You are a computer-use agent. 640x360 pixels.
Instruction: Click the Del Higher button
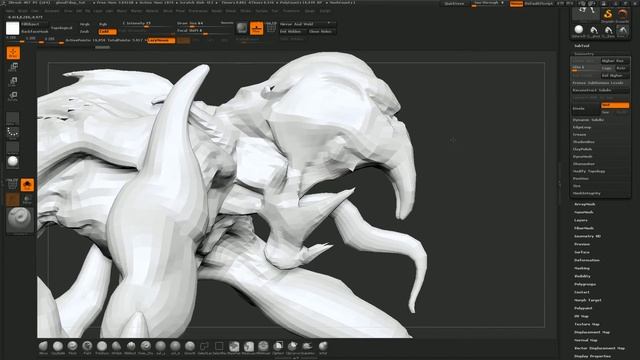tap(615, 76)
